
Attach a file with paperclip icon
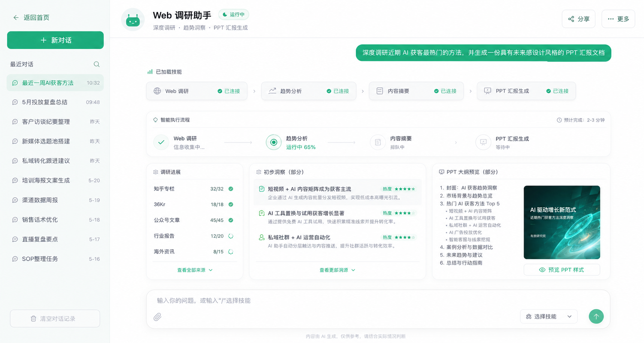point(157,317)
